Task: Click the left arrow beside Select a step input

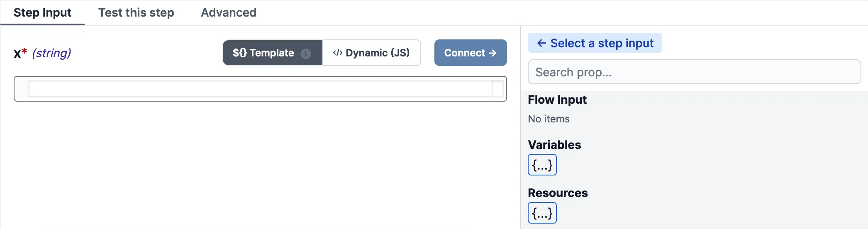Action: click(x=541, y=43)
